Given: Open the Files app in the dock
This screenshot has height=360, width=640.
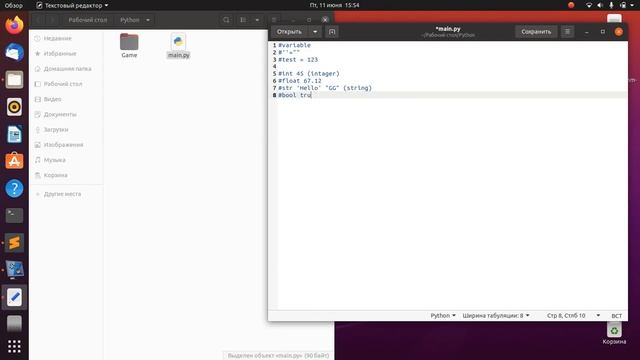Looking at the screenshot, I should tap(14, 80).
